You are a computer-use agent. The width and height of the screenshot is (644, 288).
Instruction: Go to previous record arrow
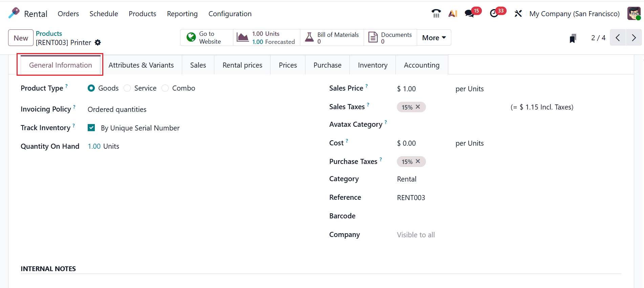coord(618,38)
